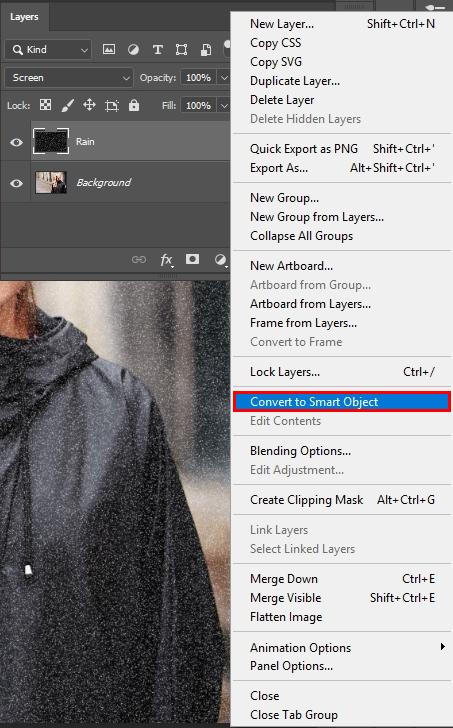The width and height of the screenshot is (453, 728).
Task: Add layer mask icon
Action: 192,259
